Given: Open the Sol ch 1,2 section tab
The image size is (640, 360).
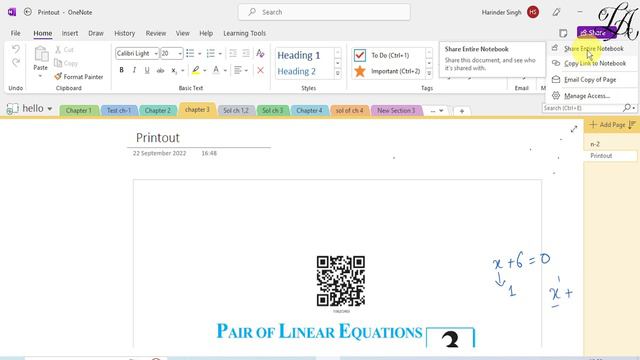Looking at the screenshot, I should click(x=236, y=111).
